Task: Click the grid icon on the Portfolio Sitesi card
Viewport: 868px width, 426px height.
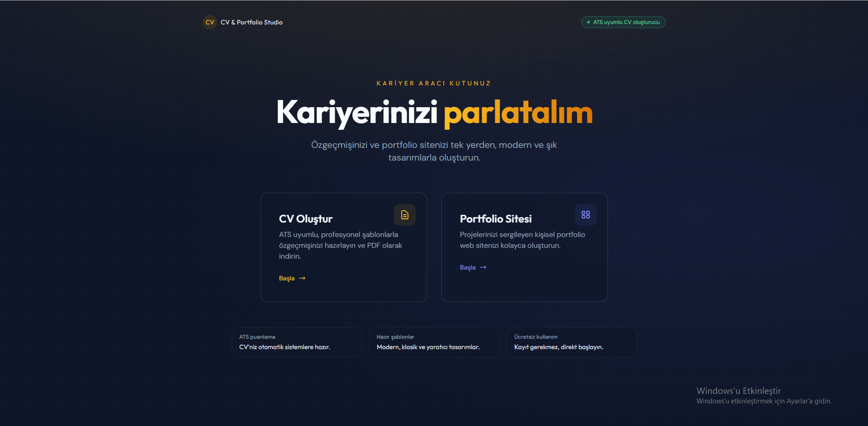Action: (585, 215)
